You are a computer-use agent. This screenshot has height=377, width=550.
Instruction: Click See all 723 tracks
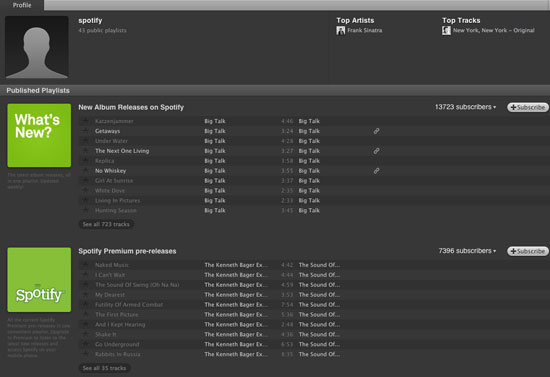106,224
